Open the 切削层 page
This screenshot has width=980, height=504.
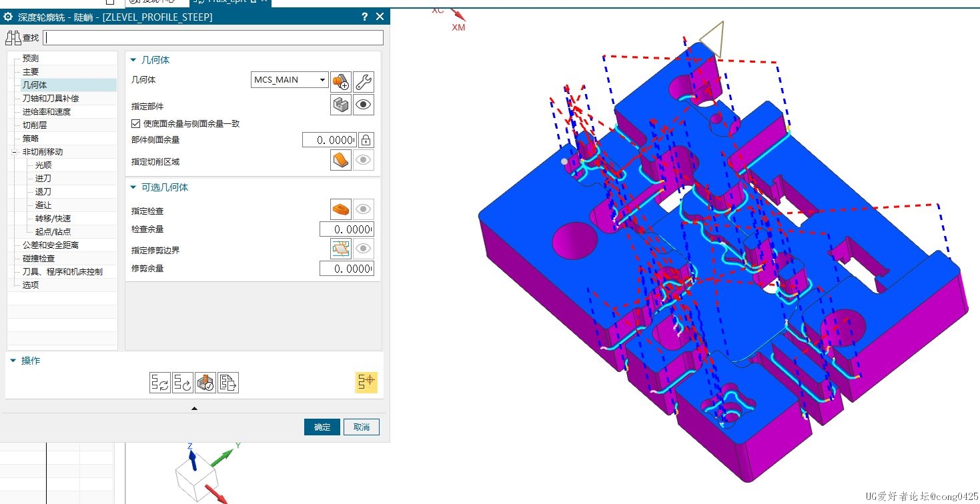coord(35,125)
